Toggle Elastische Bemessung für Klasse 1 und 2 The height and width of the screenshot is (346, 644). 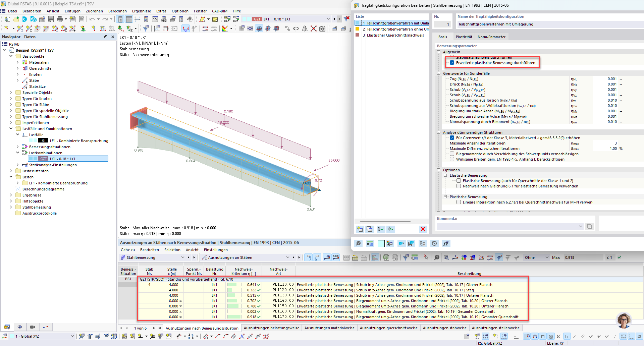459,181
